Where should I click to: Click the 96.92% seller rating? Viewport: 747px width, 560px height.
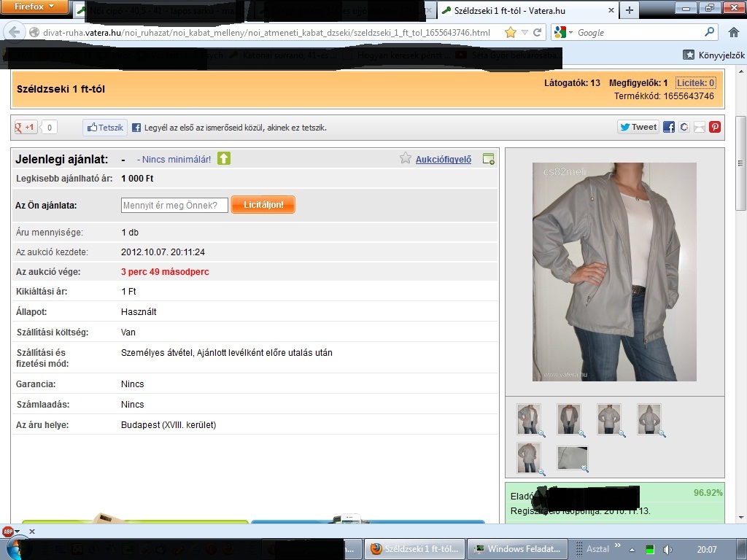(x=708, y=492)
